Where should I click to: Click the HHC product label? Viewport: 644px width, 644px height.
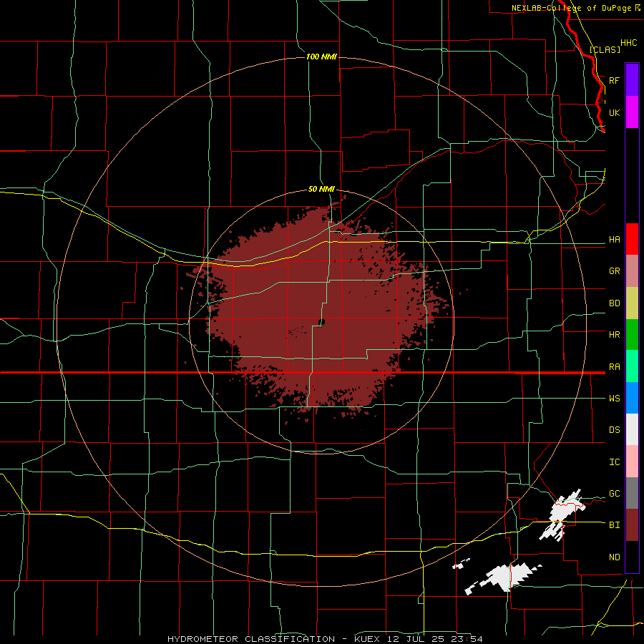628,43
